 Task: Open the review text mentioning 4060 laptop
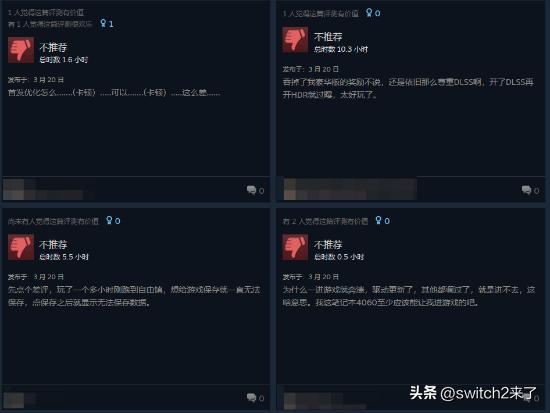[x=409, y=296]
